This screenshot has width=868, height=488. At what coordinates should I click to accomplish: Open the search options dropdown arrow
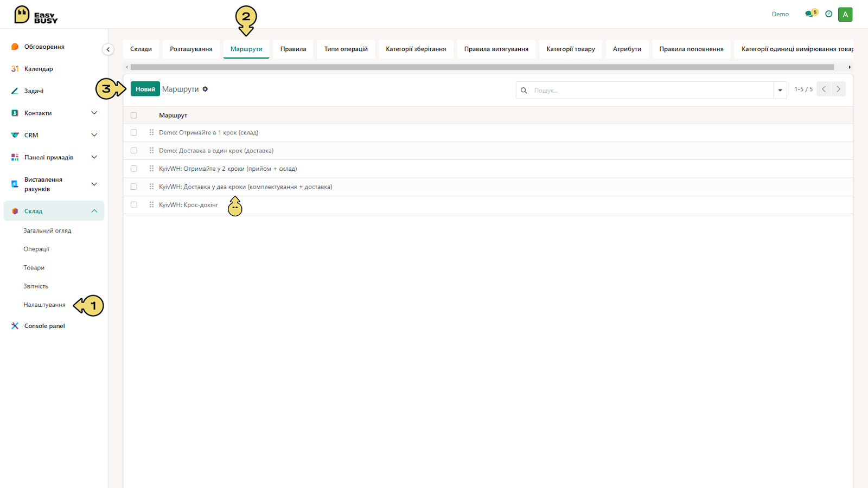(x=780, y=90)
